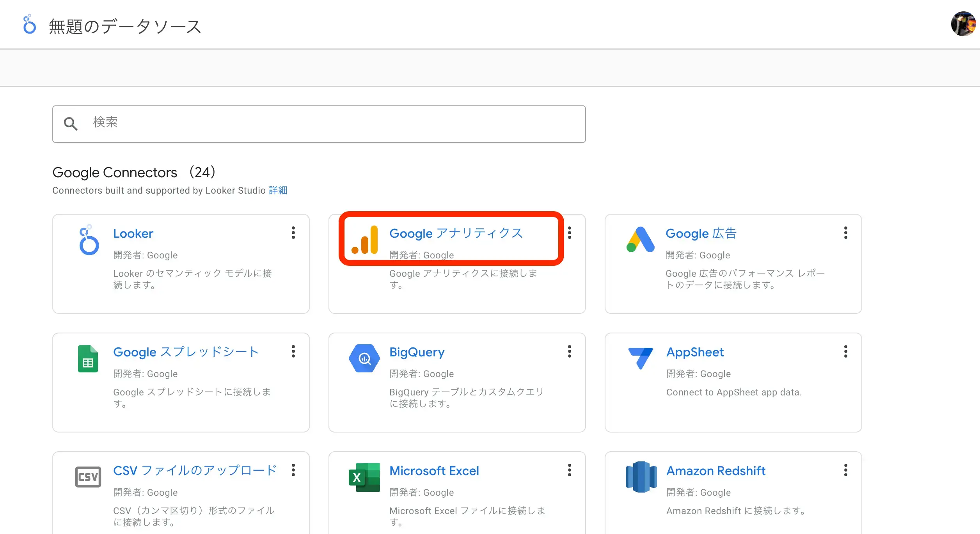The image size is (980, 534).
Task: Click description 'Microsoft Excel ファイルに接続します。'
Action: (467, 516)
